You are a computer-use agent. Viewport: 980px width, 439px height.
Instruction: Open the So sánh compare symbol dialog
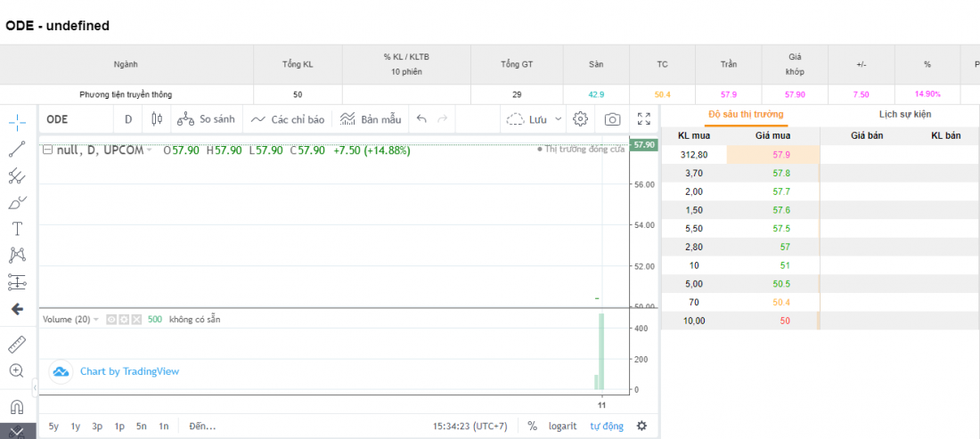point(206,119)
